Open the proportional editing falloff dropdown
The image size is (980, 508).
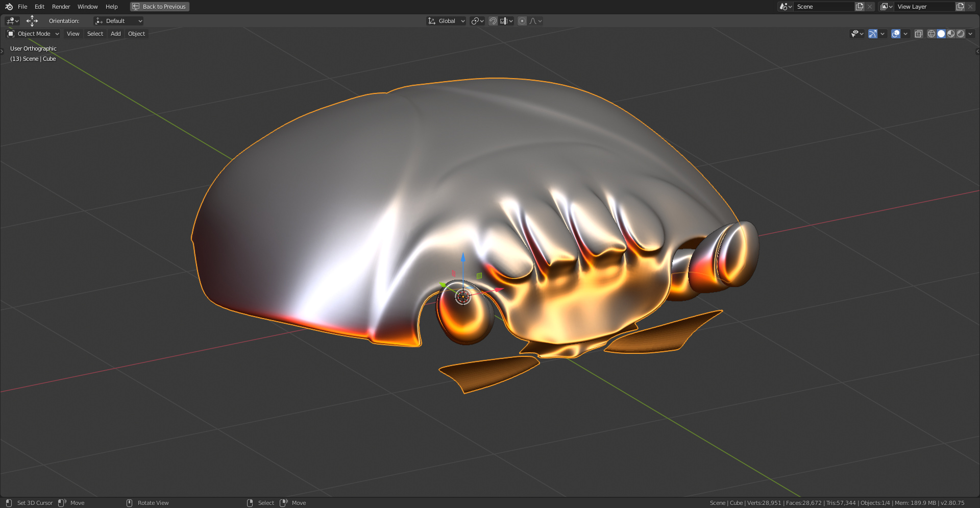coord(536,21)
